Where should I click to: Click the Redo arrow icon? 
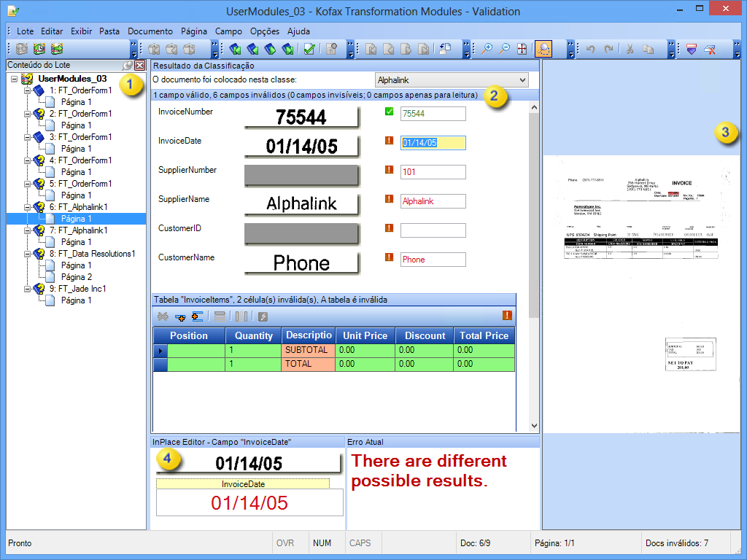(x=609, y=49)
